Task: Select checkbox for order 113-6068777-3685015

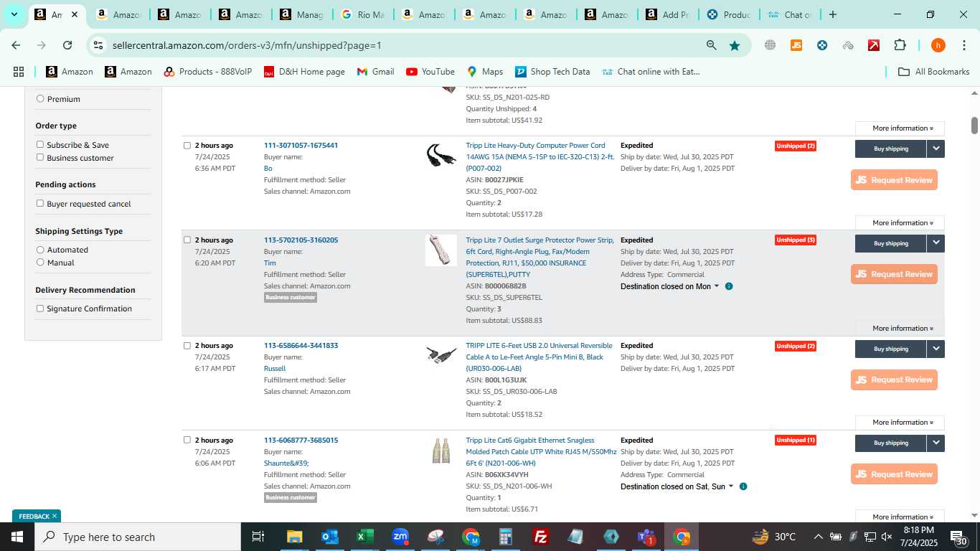Action: (x=187, y=441)
